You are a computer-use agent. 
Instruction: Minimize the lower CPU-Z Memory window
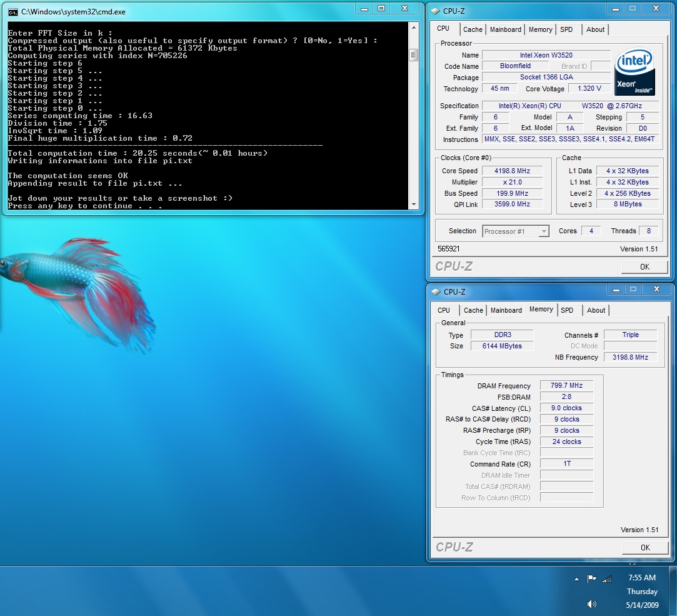(616, 290)
